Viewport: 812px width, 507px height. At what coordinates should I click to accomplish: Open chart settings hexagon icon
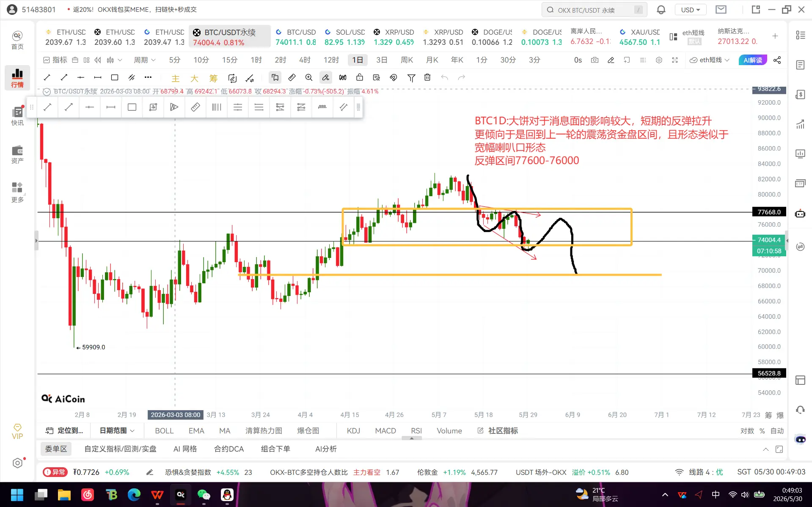click(x=659, y=60)
